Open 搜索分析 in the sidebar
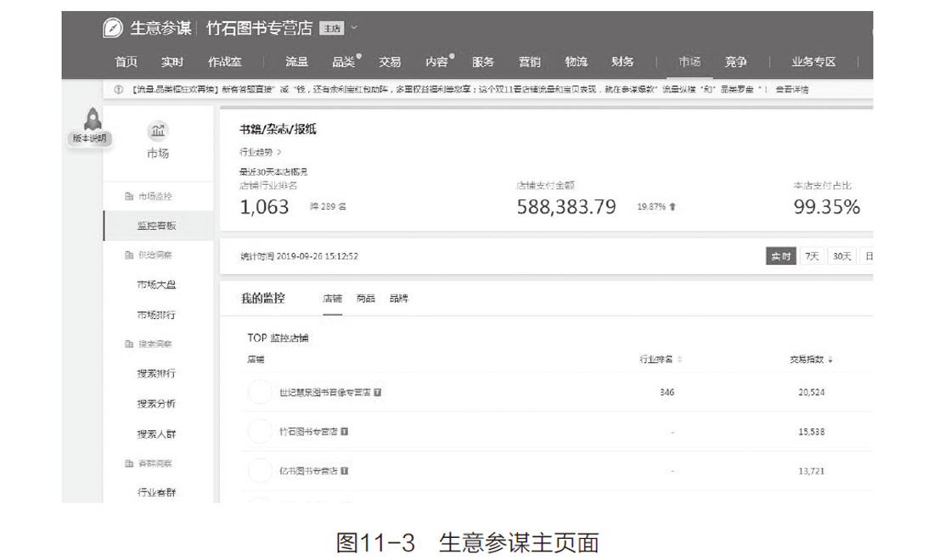 tap(156, 404)
